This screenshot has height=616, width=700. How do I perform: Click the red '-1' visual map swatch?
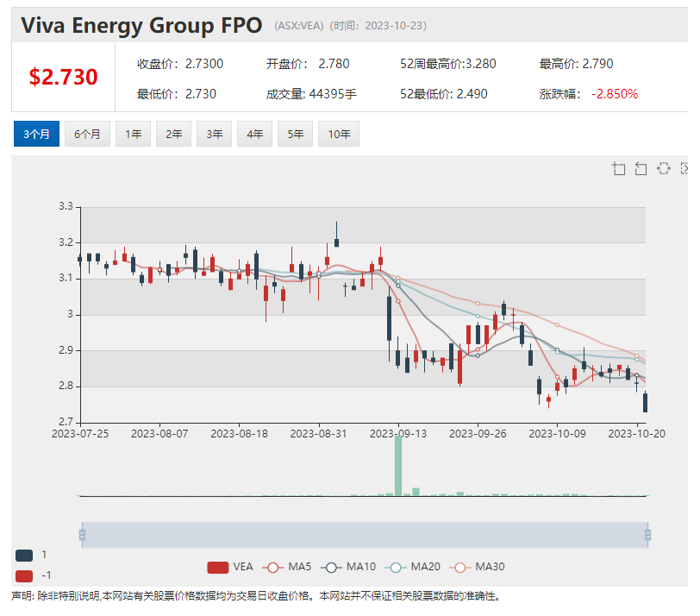(x=24, y=575)
